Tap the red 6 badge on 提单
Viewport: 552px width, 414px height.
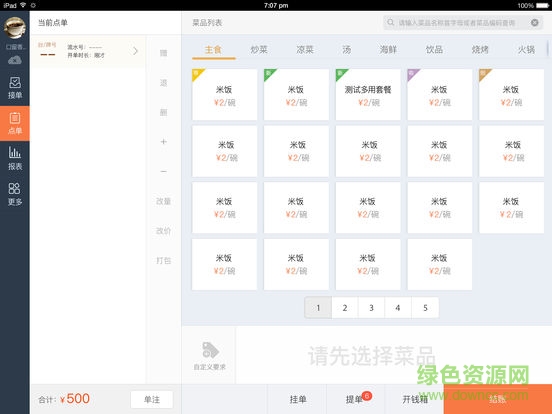367,396
